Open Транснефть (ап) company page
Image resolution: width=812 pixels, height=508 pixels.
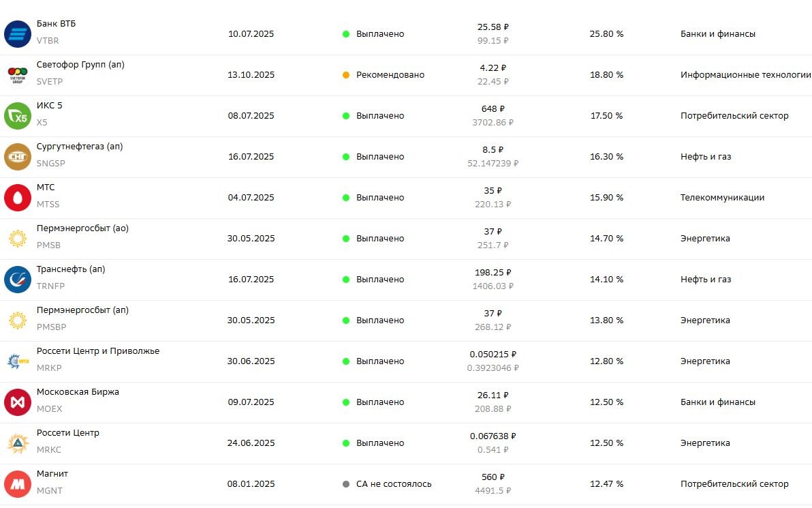pyautogui.click(x=70, y=269)
